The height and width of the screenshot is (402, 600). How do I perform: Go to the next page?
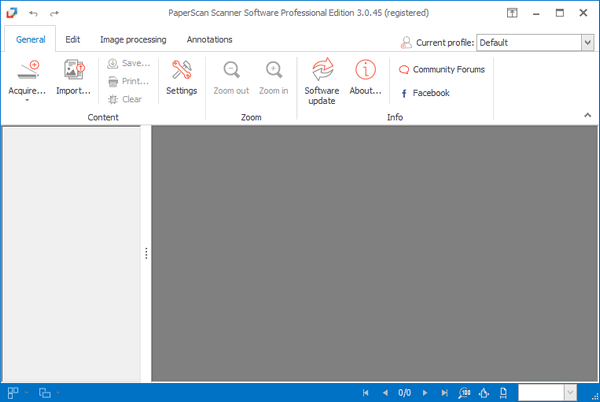pyautogui.click(x=425, y=392)
